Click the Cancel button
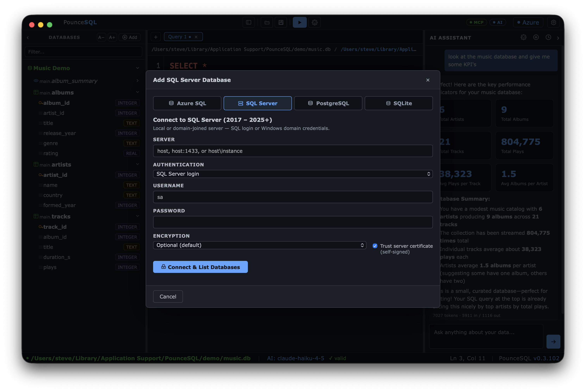 click(168, 297)
